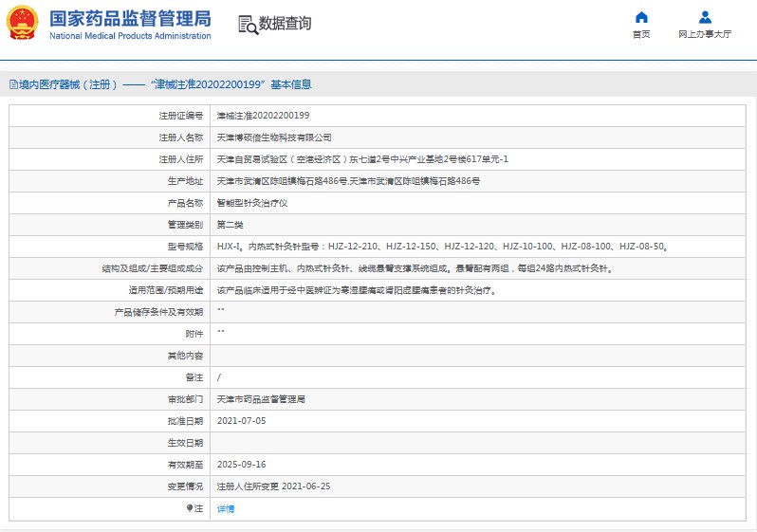Click 数据查询 label
The width and height of the screenshot is (757, 532).
coord(285,23)
